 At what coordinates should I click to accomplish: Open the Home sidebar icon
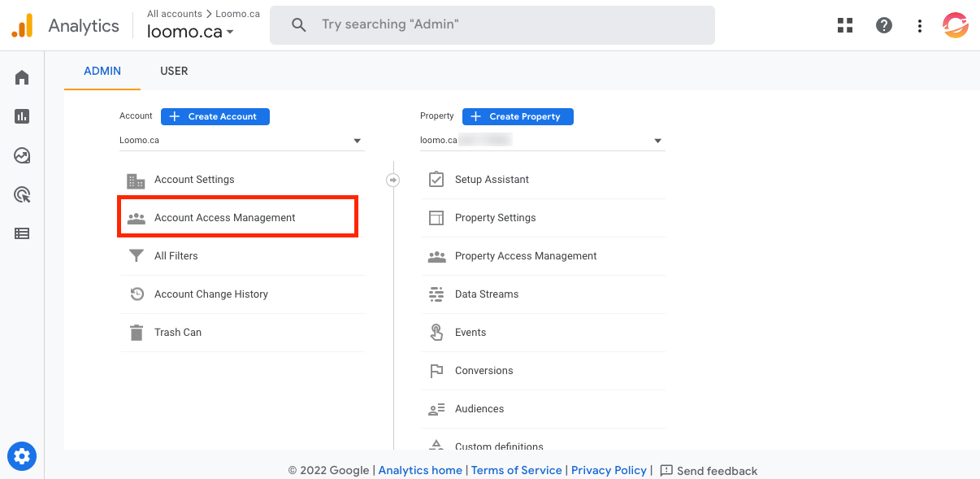pos(22,77)
